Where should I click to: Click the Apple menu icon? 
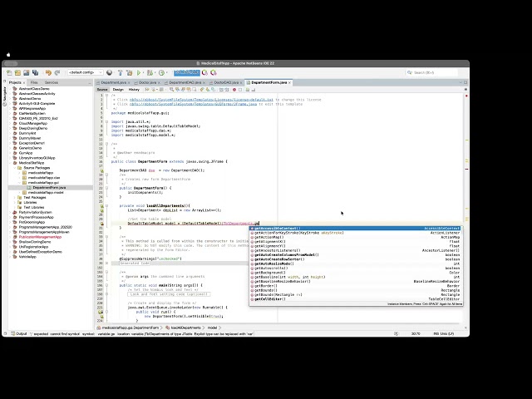pos(8,55)
